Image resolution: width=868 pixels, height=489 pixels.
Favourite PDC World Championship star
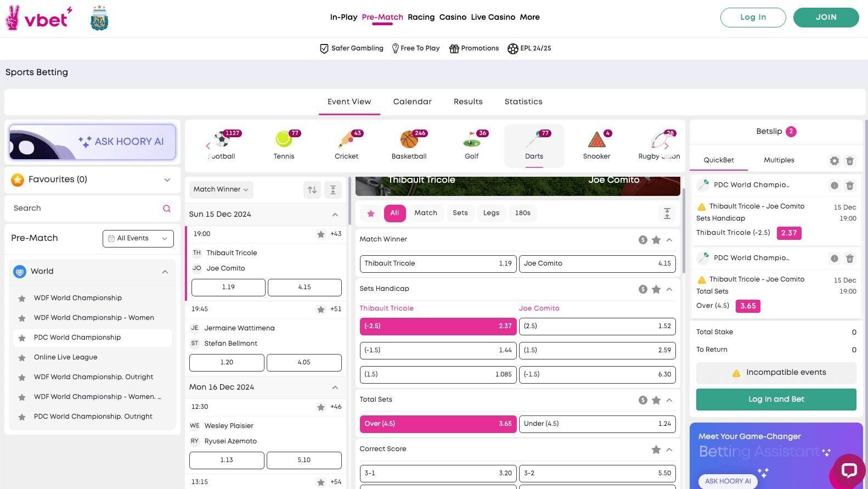22,338
